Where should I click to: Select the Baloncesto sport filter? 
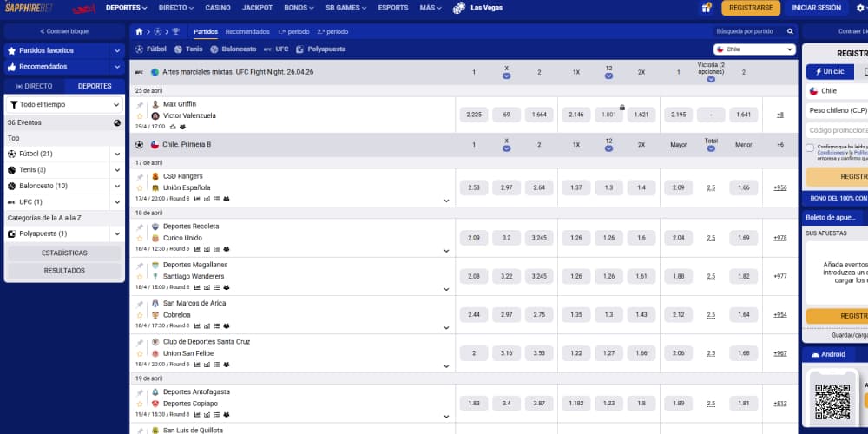tap(233, 49)
